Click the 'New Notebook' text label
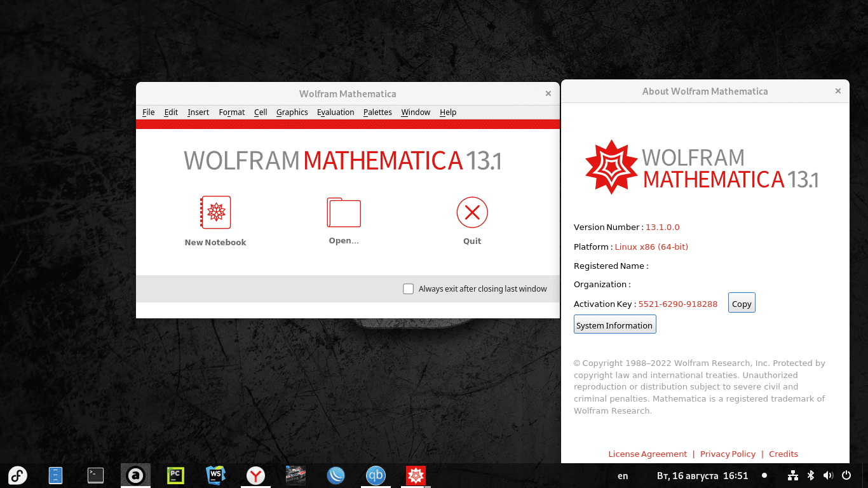 coord(215,242)
